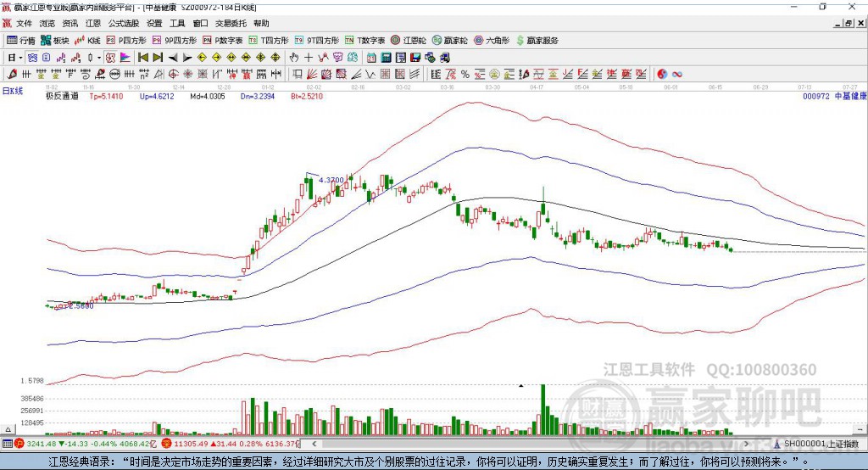The image size is (868, 470).
Task: Click the red floppy disk save icon
Action: [x=415, y=58]
